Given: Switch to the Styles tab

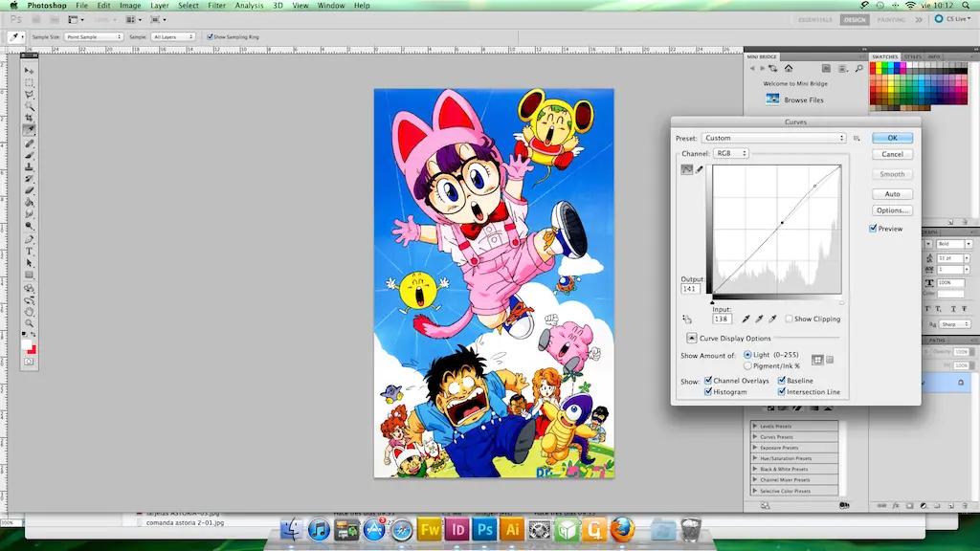Looking at the screenshot, I should pos(912,56).
